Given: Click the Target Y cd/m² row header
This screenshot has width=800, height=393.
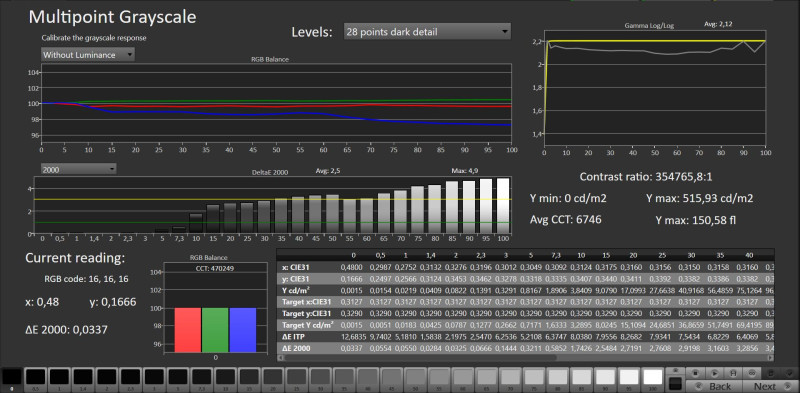Looking at the screenshot, I should click(x=308, y=325).
